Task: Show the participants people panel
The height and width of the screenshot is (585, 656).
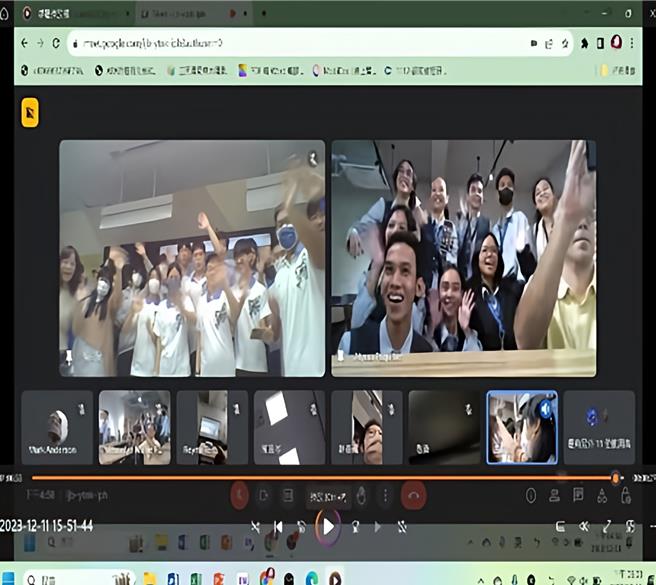Action: click(555, 495)
